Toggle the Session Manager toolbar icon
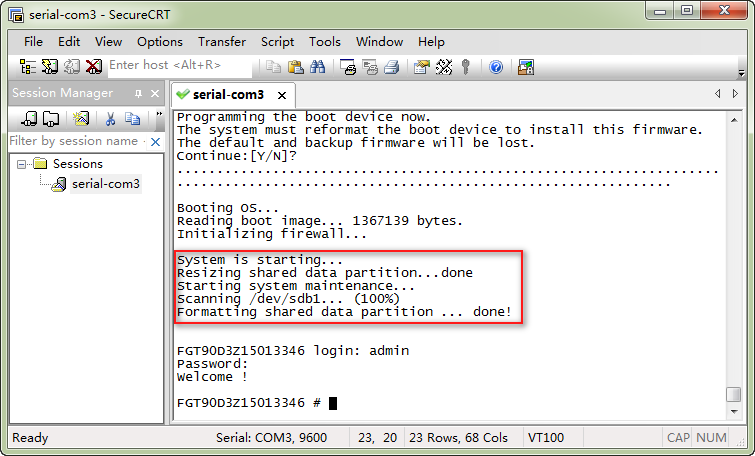755x456 pixels. coord(27,66)
